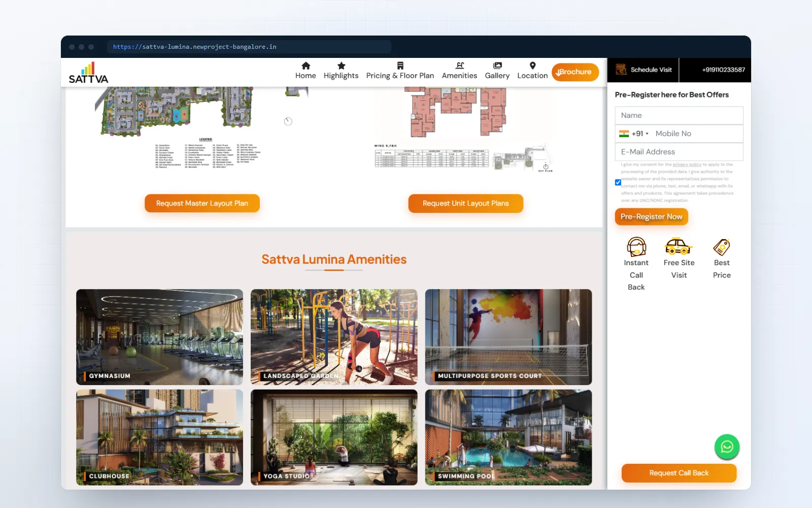Click the Pricing & Floor Plan building icon

click(x=400, y=66)
